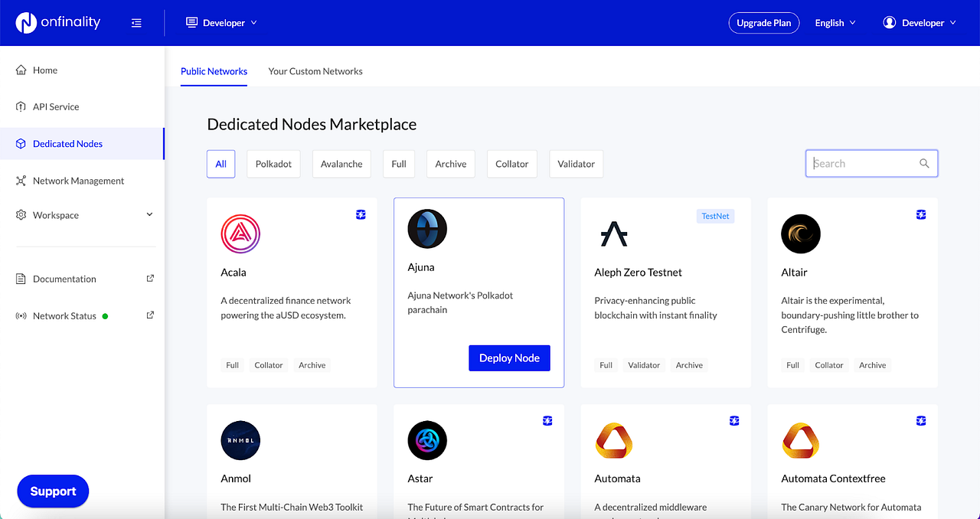Click the API Service lightbulb icon

(x=21, y=106)
